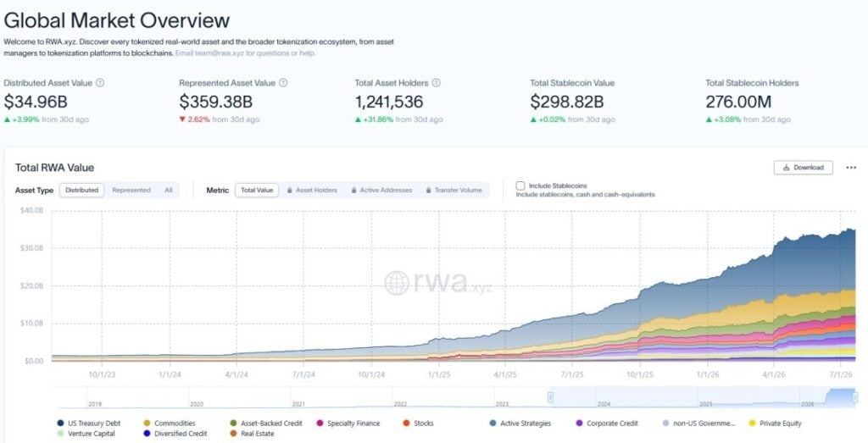This screenshot has width=868, height=443.
Task: Open the three-dots chart options menu
Action: (851, 168)
